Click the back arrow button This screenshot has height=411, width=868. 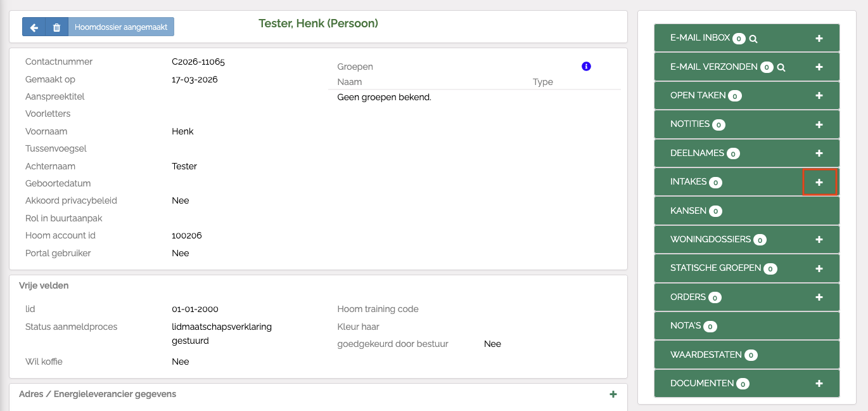coord(34,27)
